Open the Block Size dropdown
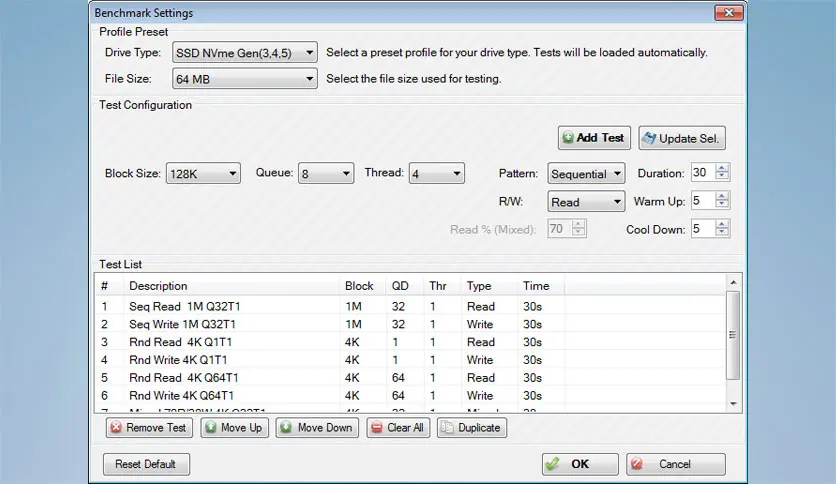The width and height of the screenshot is (836, 484). (x=203, y=173)
